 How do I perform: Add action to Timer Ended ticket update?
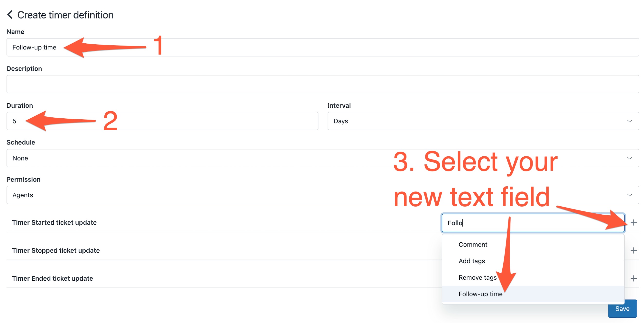tap(634, 278)
